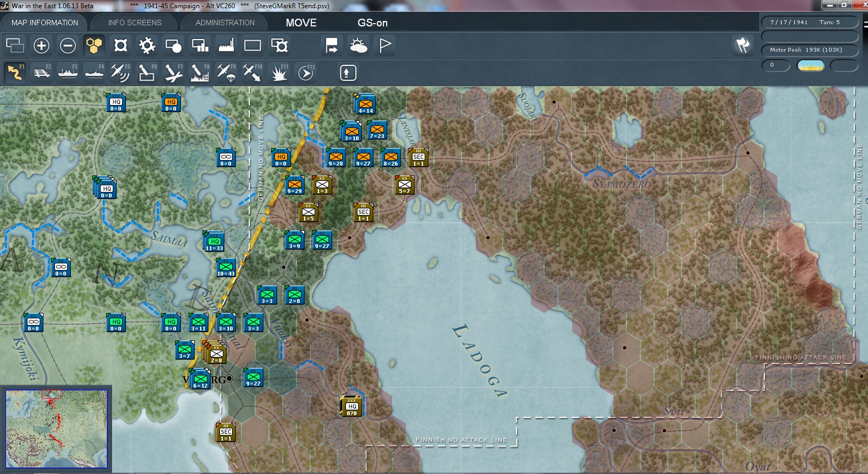Zoom out of the map with the minus icon

click(68, 45)
